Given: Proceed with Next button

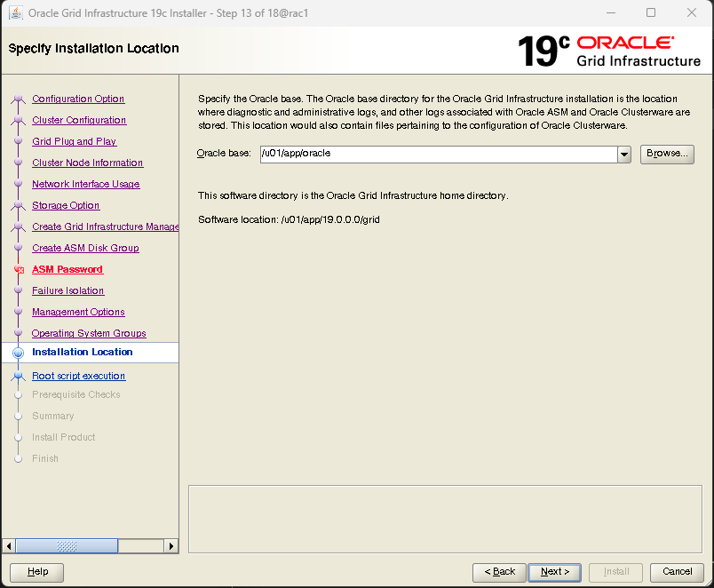Looking at the screenshot, I should click(555, 572).
